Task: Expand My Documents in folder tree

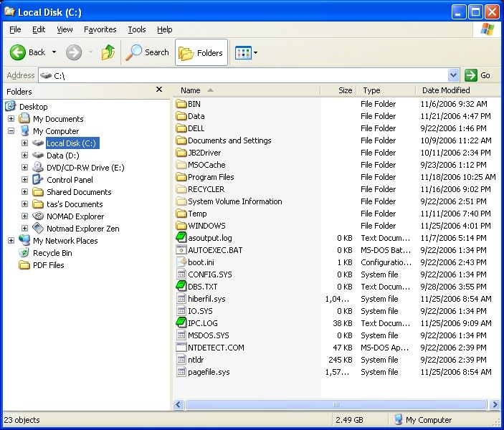Action: click(x=11, y=119)
